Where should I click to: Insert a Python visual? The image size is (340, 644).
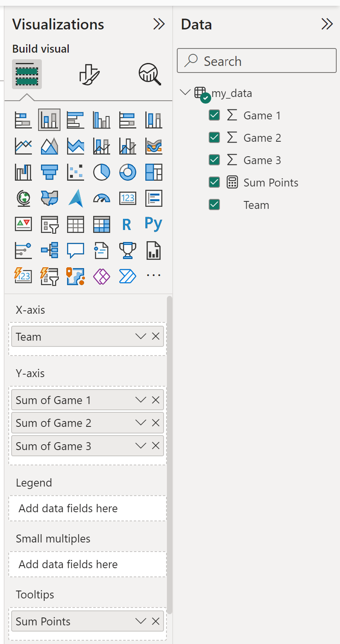click(153, 224)
